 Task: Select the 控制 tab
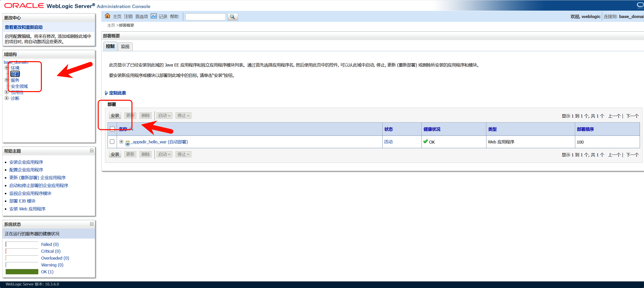110,46
